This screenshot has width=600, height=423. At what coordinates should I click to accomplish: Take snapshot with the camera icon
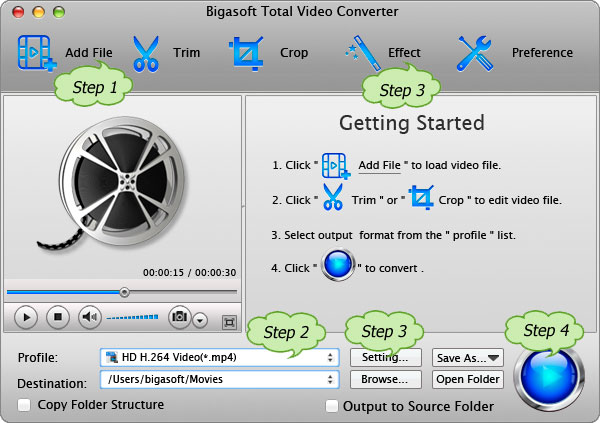pyautogui.click(x=179, y=317)
